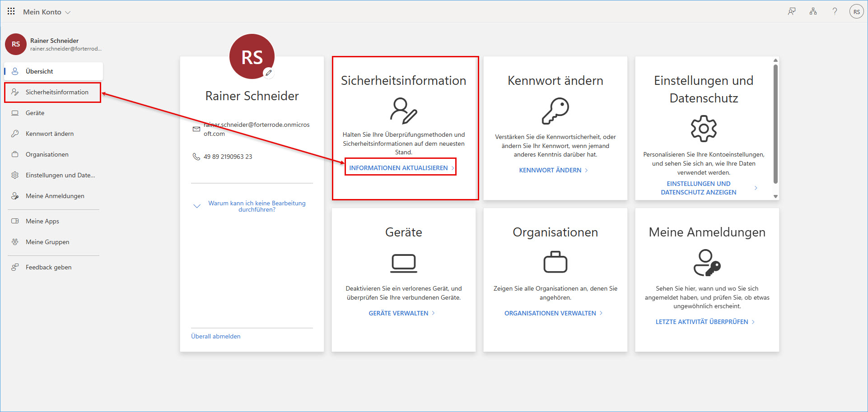
Task: Click the Übersicht person icon
Action: click(15, 71)
